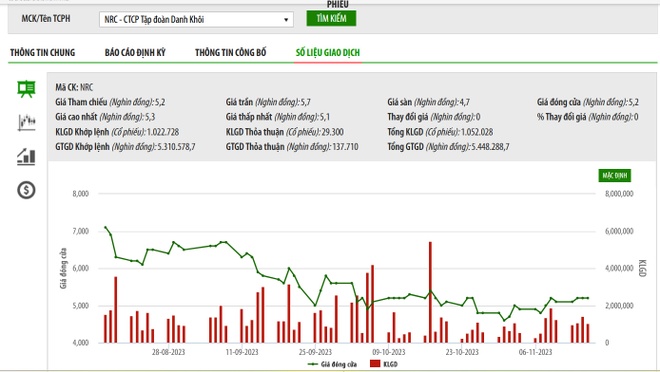Toggle the KLGD legend series

coord(383,364)
